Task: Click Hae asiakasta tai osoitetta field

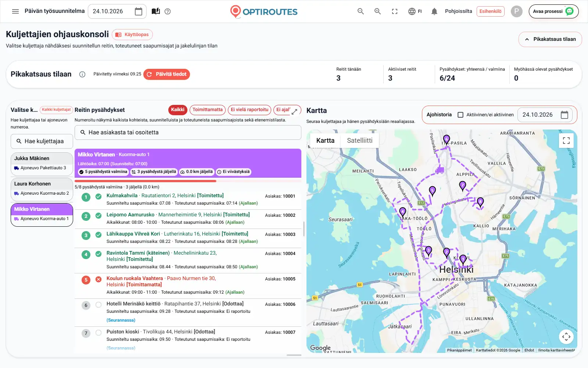Action: [x=188, y=132]
